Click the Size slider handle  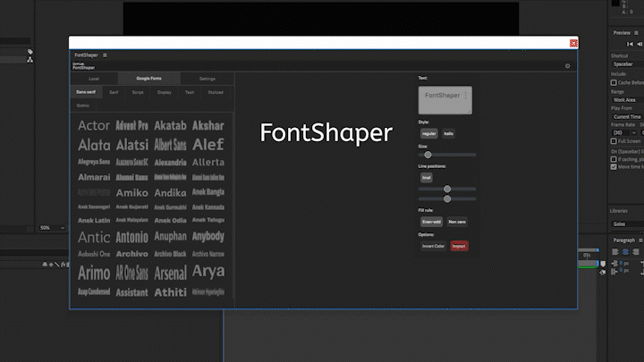428,155
